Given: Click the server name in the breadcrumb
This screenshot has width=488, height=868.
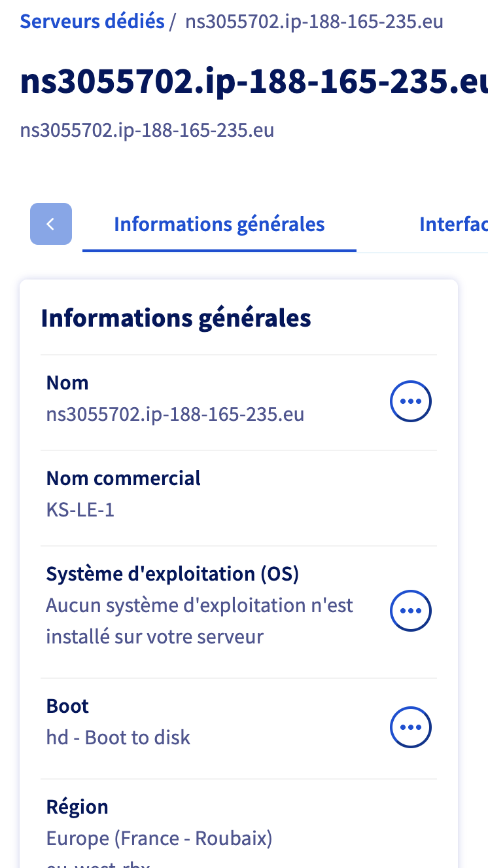Looking at the screenshot, I should coord(314,22).
